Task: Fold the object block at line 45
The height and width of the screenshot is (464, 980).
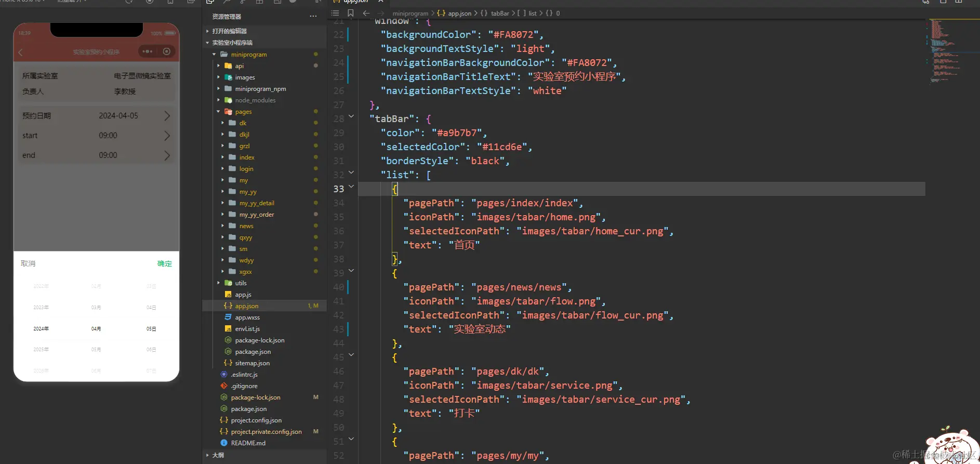Action: pyautogui.click(x=351, y=355)
